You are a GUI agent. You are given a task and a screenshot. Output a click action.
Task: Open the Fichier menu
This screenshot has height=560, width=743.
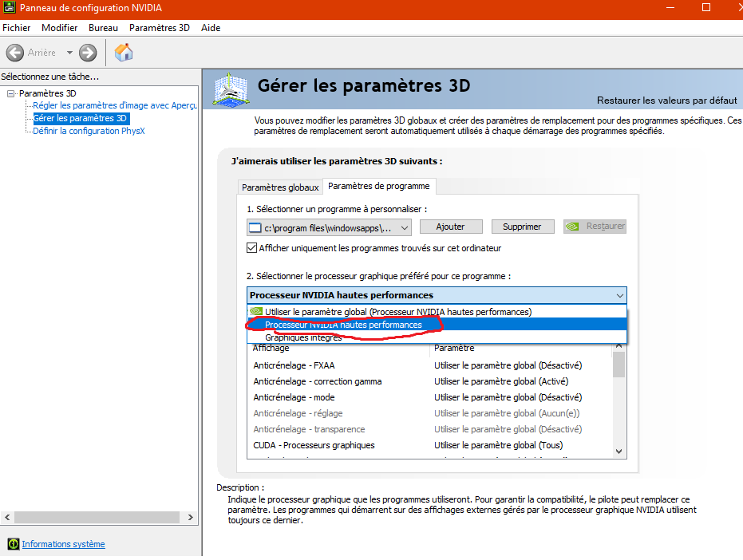16,28
